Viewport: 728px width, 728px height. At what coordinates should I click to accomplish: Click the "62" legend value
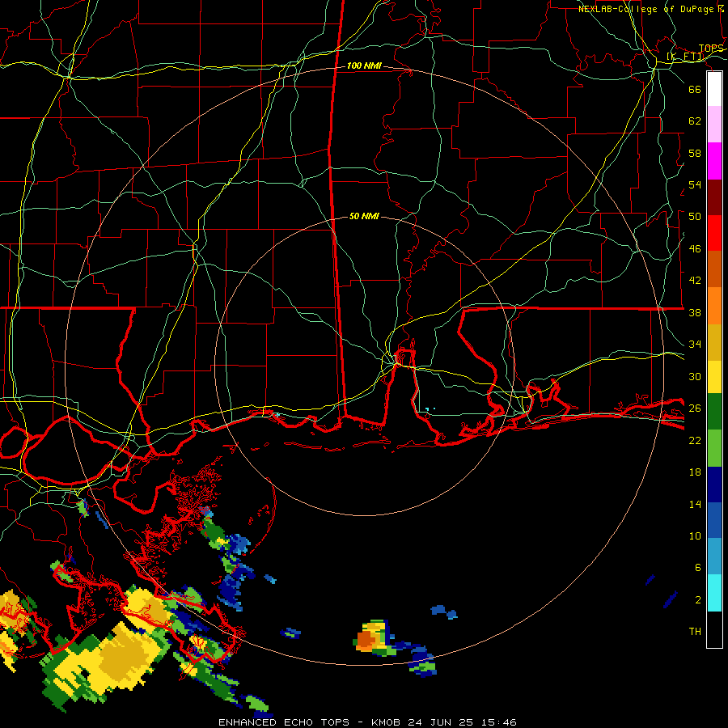pos(695,121)
